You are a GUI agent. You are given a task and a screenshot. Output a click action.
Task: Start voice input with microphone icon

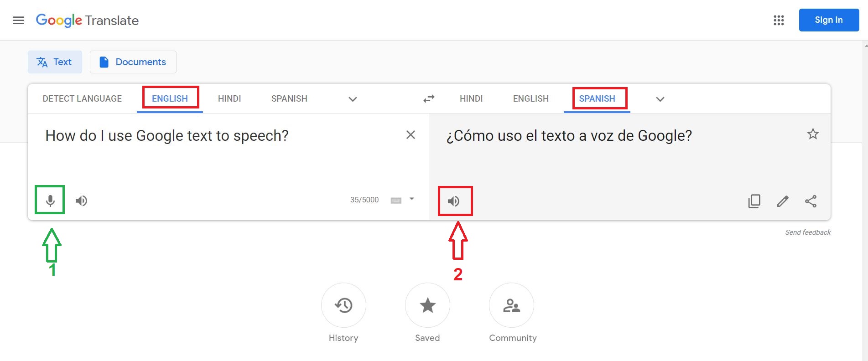coord(50,201)
